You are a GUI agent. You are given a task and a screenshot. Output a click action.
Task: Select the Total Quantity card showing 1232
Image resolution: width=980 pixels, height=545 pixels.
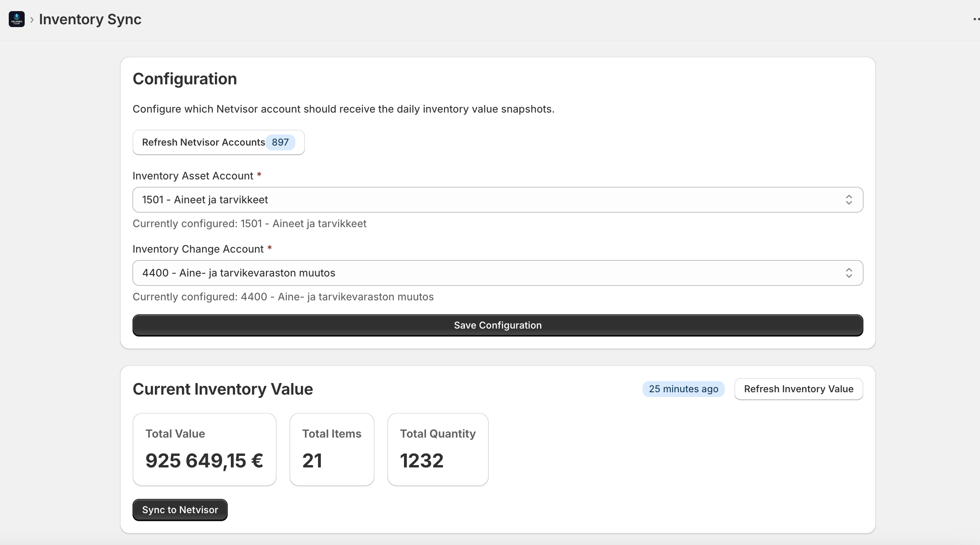pyautogui.click(x=437, y=450)
